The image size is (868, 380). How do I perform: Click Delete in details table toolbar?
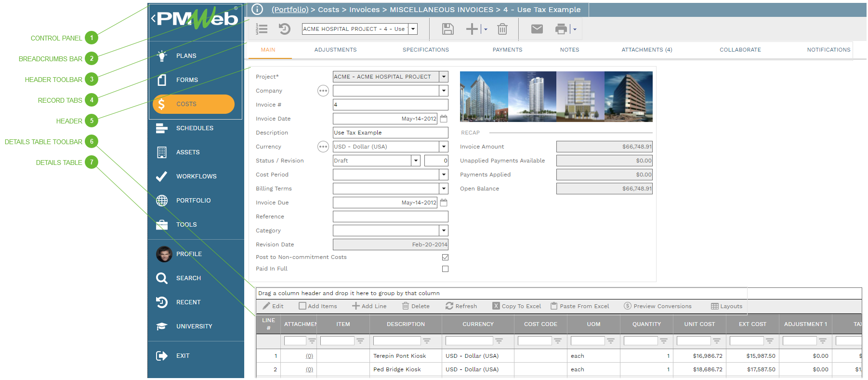point(416,306)
